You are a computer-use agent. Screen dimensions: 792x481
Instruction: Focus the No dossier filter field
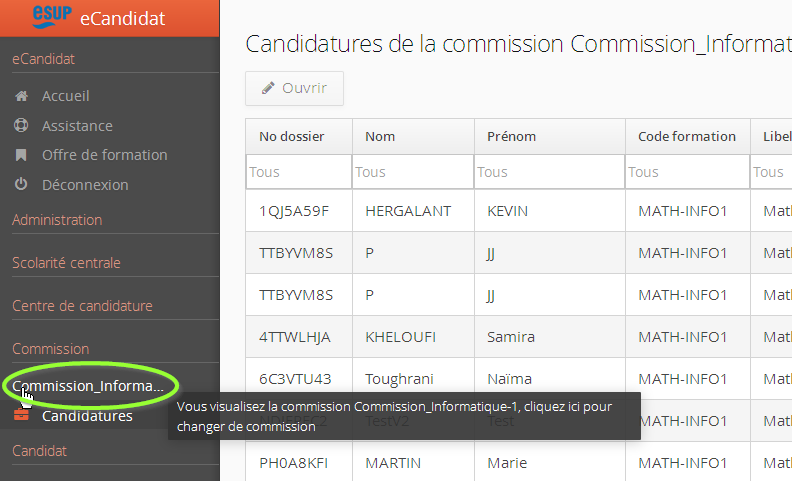[299, 172]
